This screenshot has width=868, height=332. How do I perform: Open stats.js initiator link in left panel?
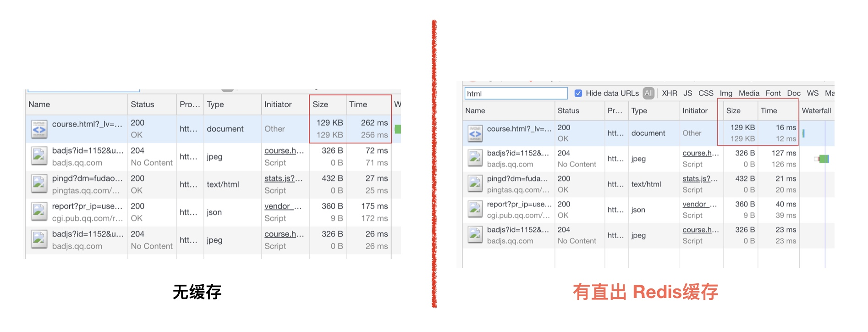[284, 178]
